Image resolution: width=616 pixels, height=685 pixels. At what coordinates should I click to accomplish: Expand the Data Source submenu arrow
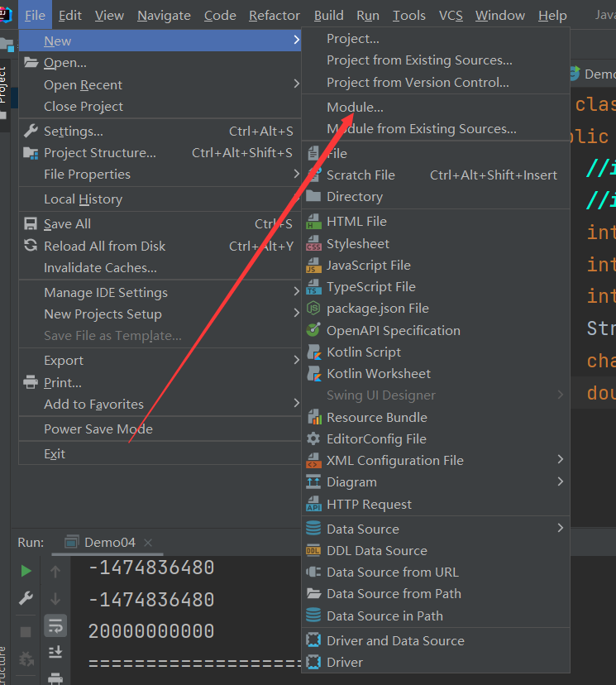(561, 528)
